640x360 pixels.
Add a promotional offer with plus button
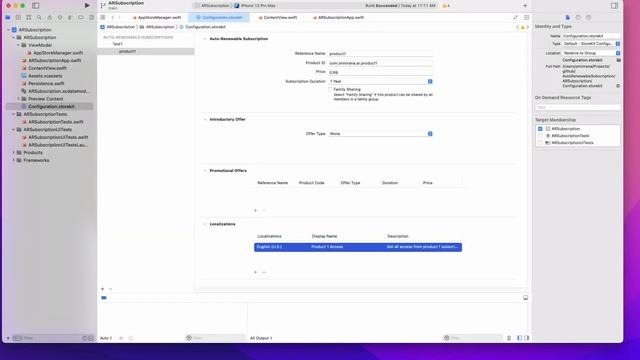tap(256, 210)
